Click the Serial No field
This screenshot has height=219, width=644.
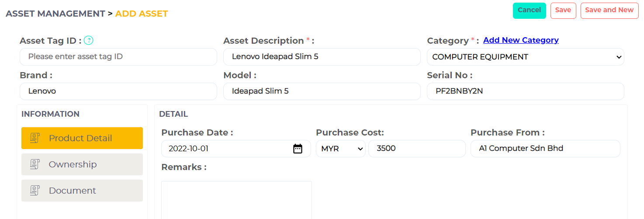point(525,91)
